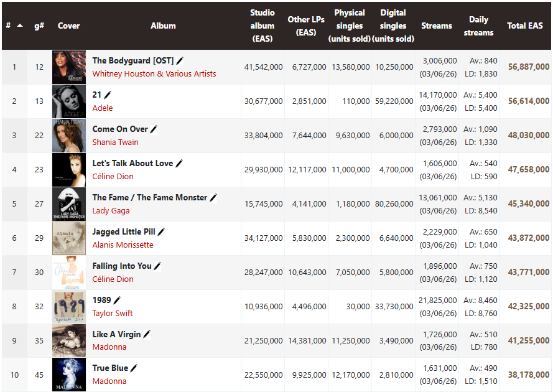Select digital singles value 80,260,000

coord(394,204)
